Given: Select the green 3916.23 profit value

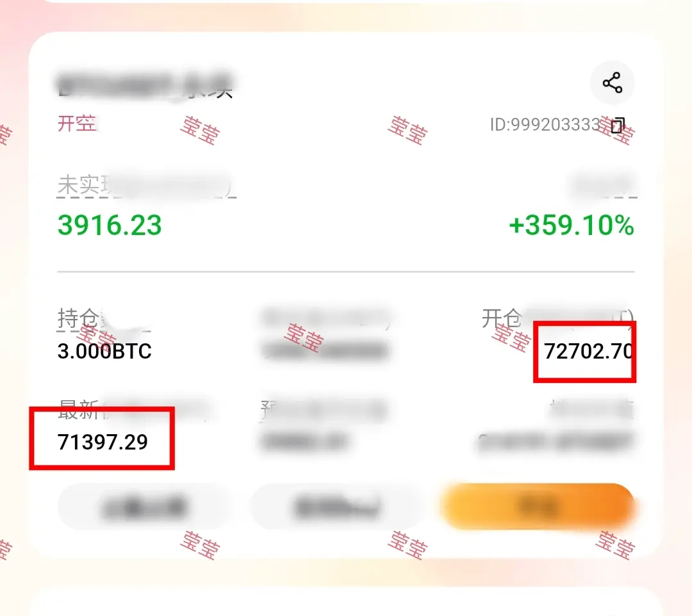Looking at the screenshot, I should pos(110,225).
